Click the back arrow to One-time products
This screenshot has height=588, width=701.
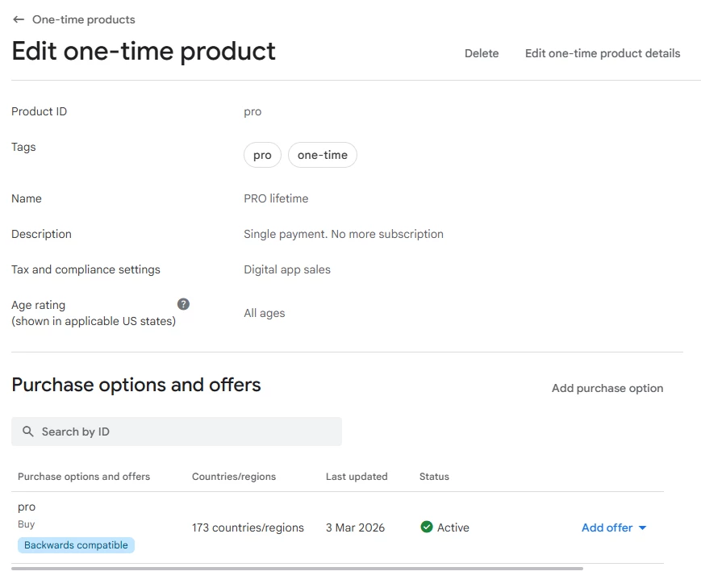coord(19,19)
